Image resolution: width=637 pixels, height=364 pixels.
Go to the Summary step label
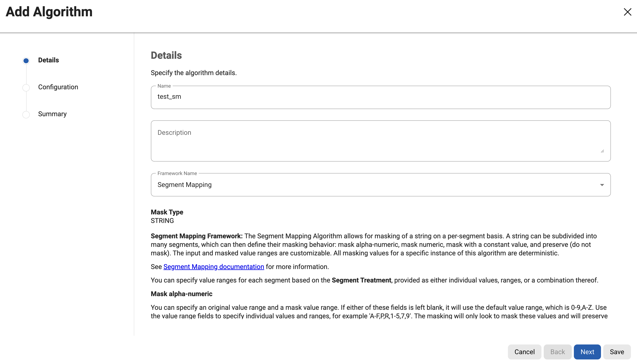pos(52,114)
